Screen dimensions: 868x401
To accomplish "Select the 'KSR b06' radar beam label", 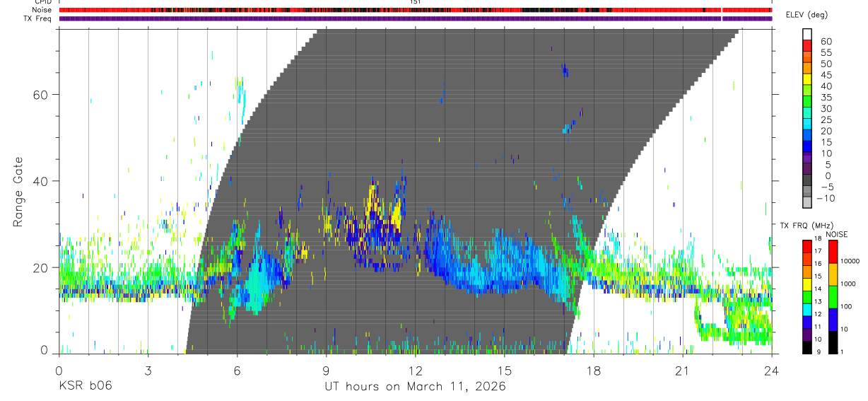I will 85,387.
